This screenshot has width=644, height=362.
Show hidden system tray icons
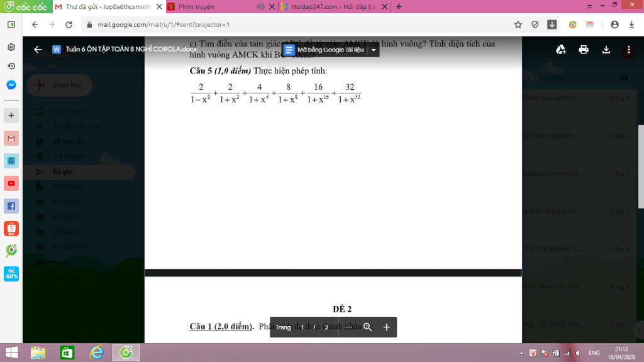click(x=521, y=353)
